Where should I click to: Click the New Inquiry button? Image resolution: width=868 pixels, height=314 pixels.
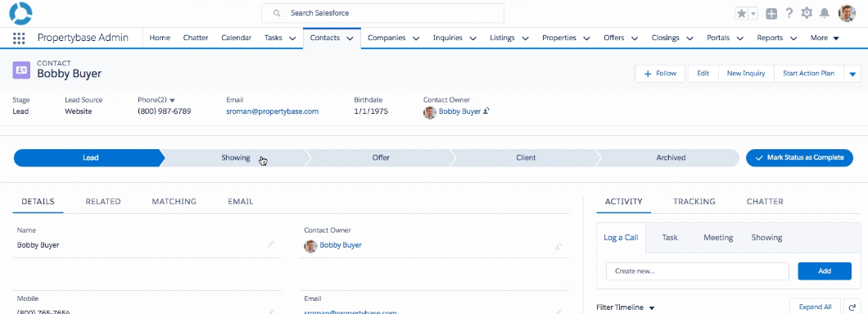pos(746,73)
